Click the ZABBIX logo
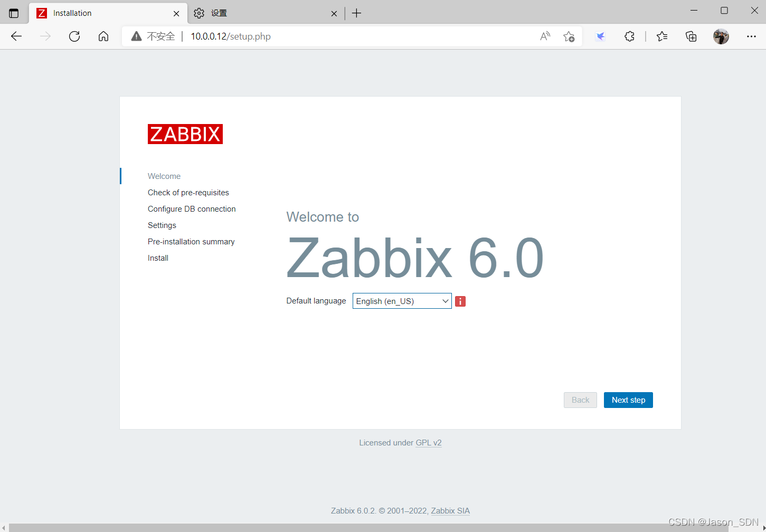 pos(185,134)
